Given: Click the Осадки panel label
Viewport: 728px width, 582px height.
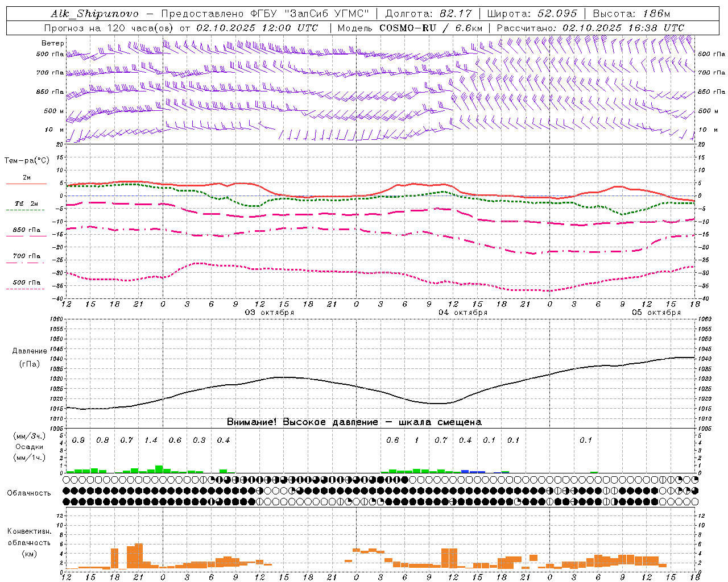Looking at the screenshot, I should click(x=29, y=447).
